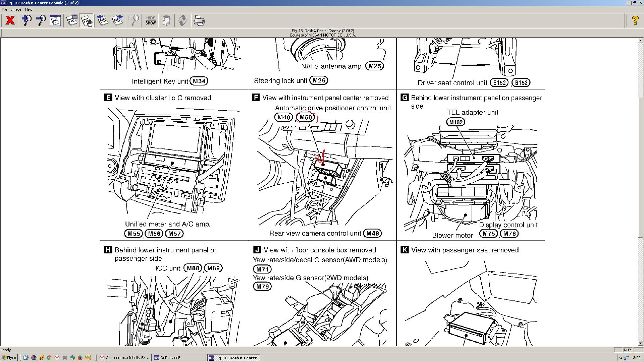Go to next figure
This screenshot has width=644, height=362.
pos(117,20)
